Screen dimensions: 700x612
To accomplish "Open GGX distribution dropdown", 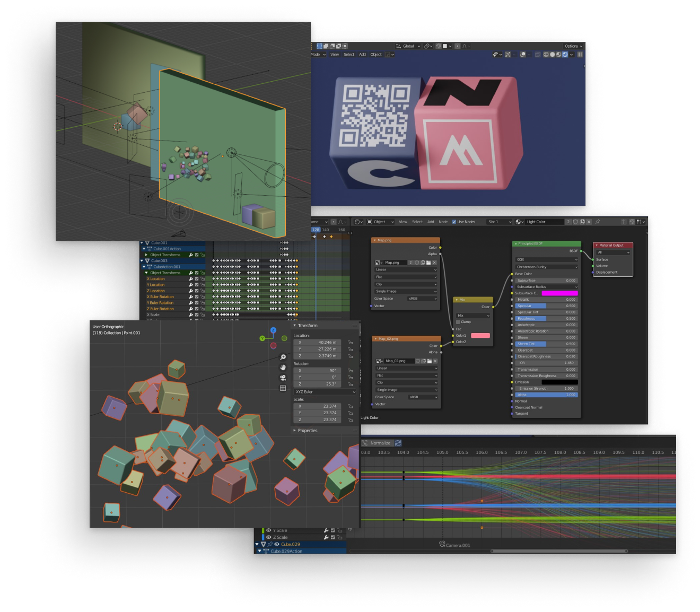I will (546, 260).
